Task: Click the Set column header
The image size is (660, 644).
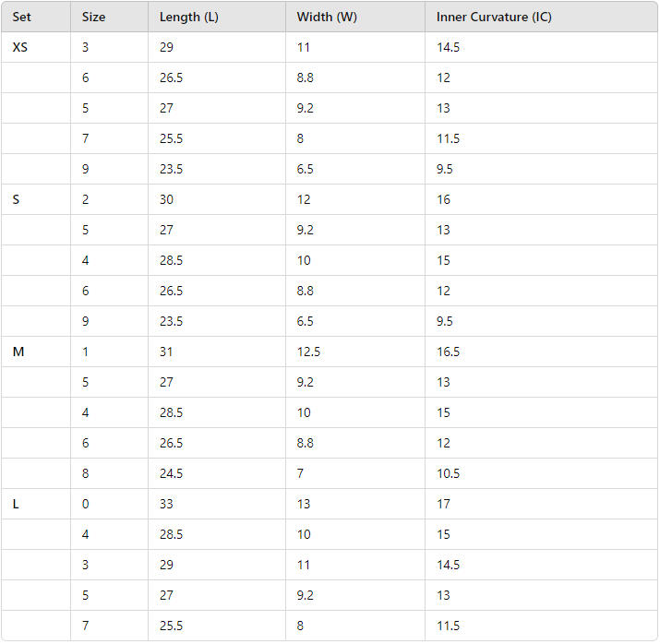Action: point(22,17)
